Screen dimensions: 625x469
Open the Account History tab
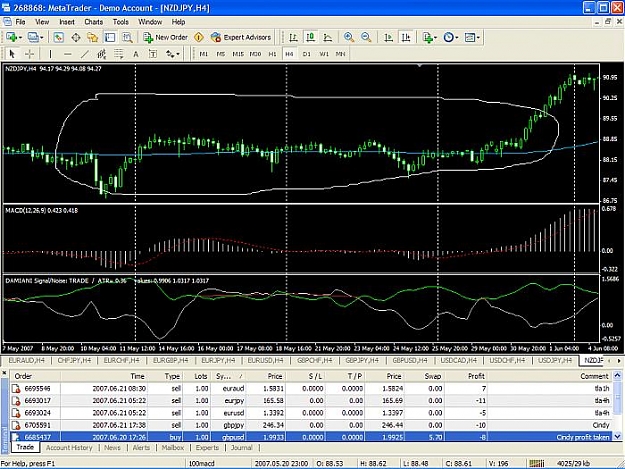pyautogui.click(x=69, y=447)
